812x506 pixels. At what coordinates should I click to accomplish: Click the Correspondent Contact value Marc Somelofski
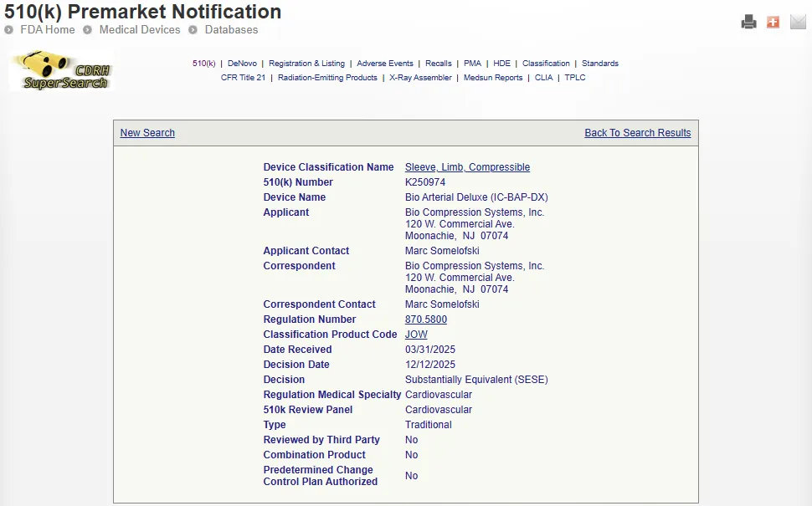442,304
